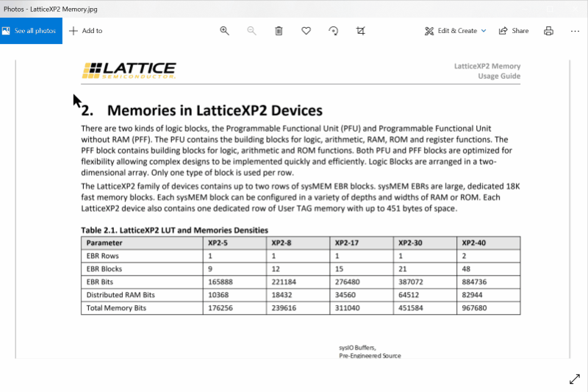Zoom in on the photo
This screenshot has height=392, width=588.
(x=224, y=31)
